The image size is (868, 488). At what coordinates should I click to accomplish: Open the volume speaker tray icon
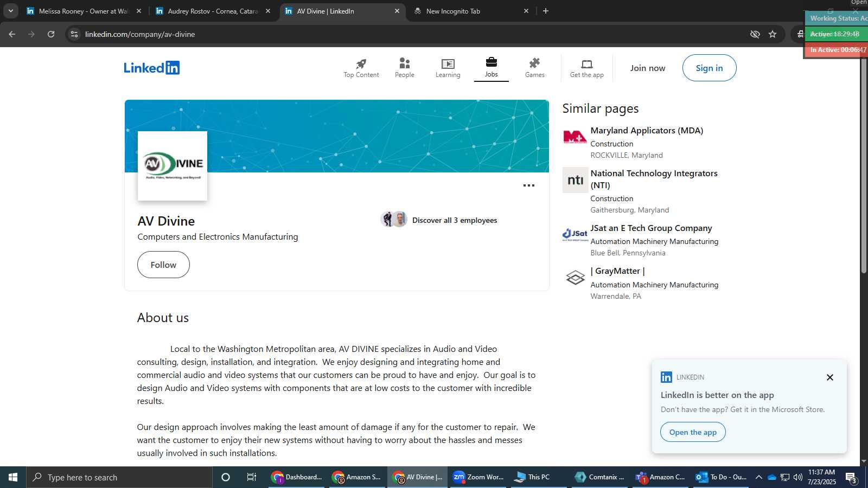pyautogui.click(x=797, y=477)
